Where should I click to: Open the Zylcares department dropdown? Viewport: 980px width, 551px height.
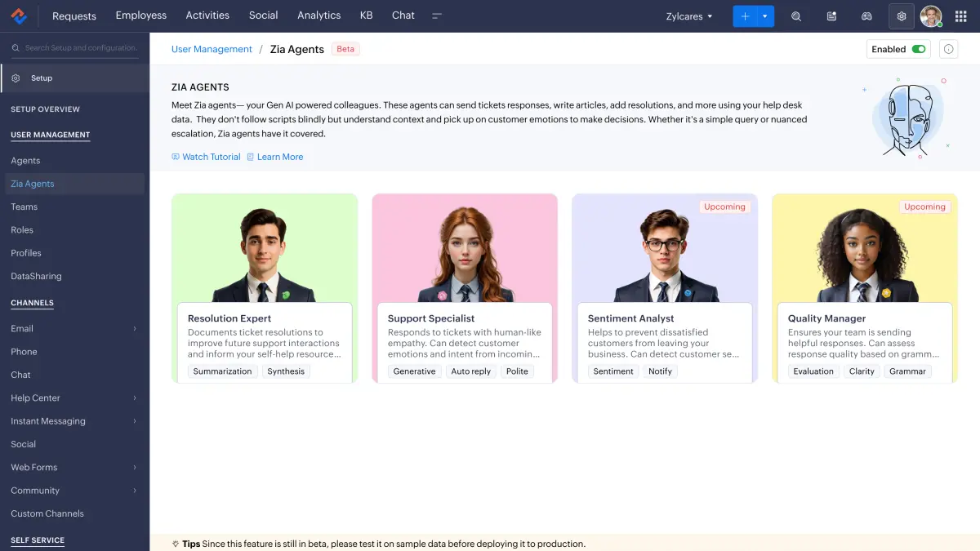click(689, 16)
